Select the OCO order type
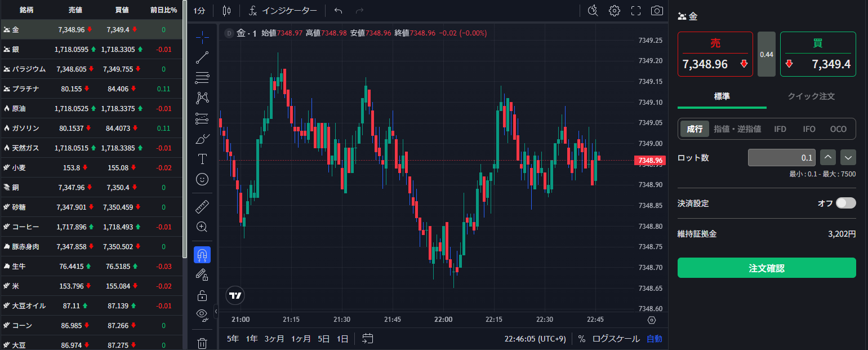The height and width of the screenshot is (350, 868). click(x=838, y=129)
